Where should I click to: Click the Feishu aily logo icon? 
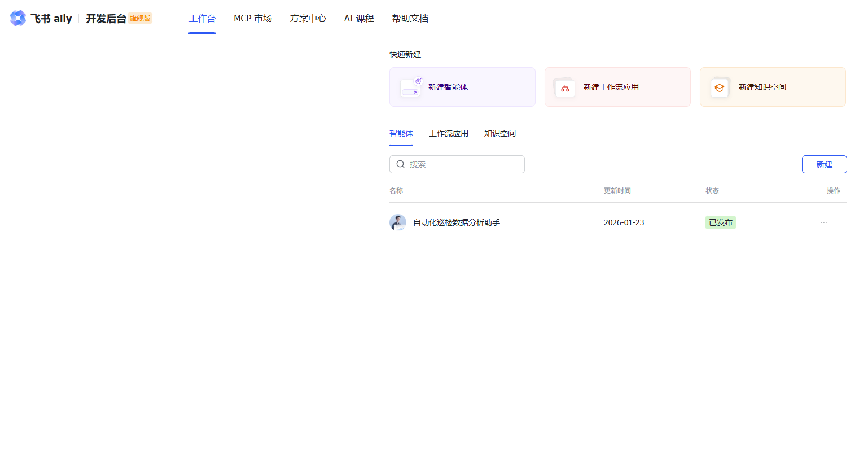pyautogui.click(x=18, y=18)
